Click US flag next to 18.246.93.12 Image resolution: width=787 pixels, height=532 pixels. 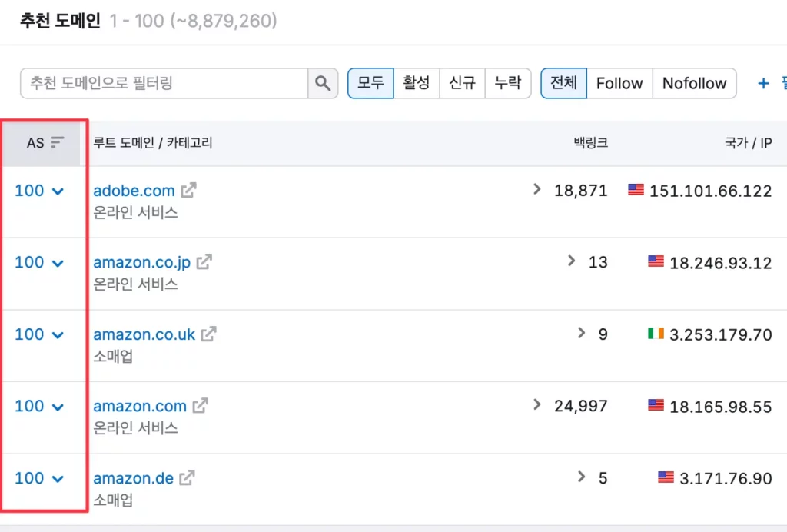pos(656,261)
